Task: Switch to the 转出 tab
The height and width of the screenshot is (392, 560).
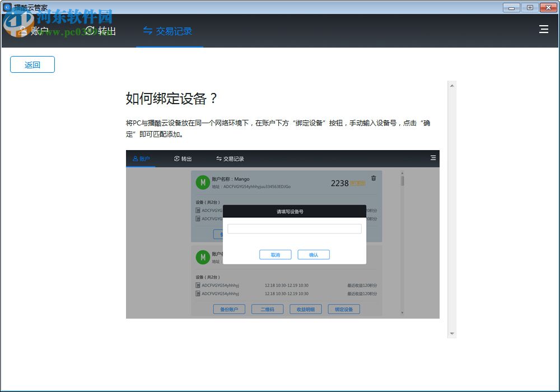Action: pyautogui.click(x=102, y=31)
